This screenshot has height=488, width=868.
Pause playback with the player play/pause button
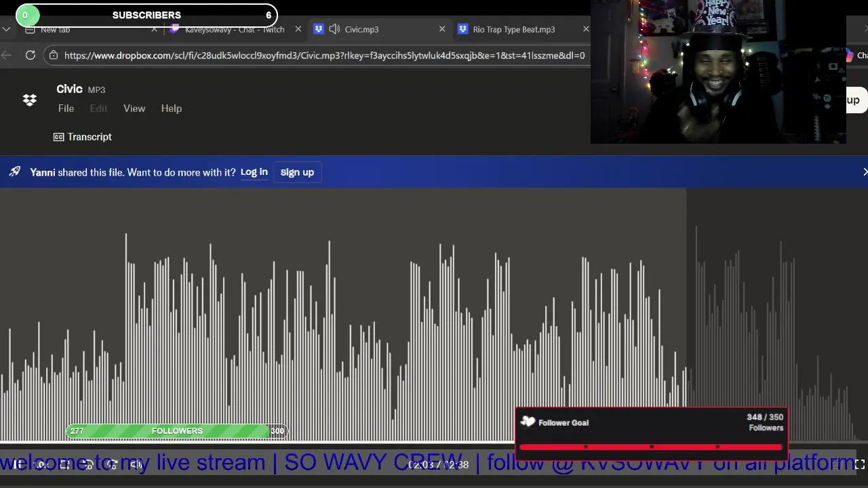(16, 464)
